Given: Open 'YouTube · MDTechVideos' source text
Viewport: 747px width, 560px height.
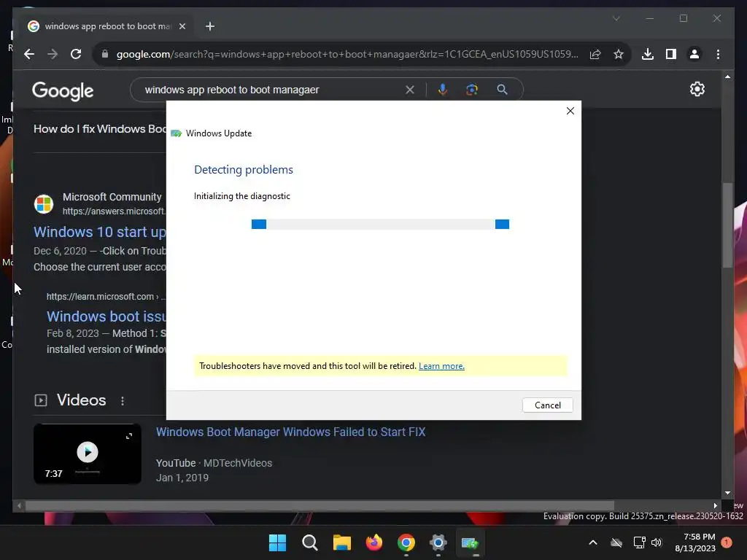Looking at the screenshot, I should tap(214, 463).
